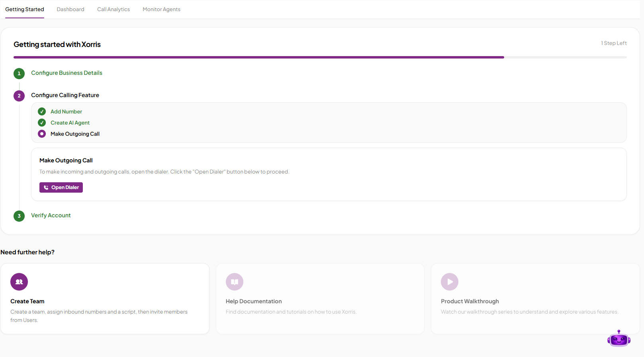Click the onboarding progress bar
This screenshot has height=357, width=644.
coord(320,57)
